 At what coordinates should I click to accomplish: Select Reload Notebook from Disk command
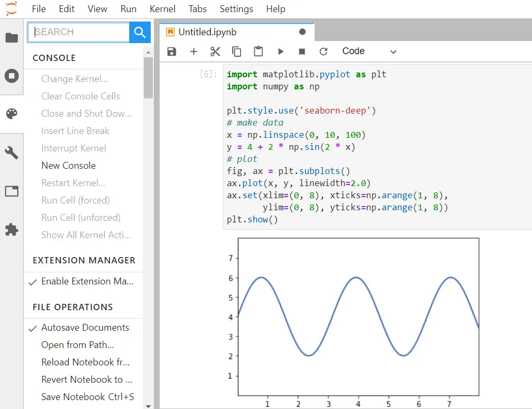pos(83,362)
